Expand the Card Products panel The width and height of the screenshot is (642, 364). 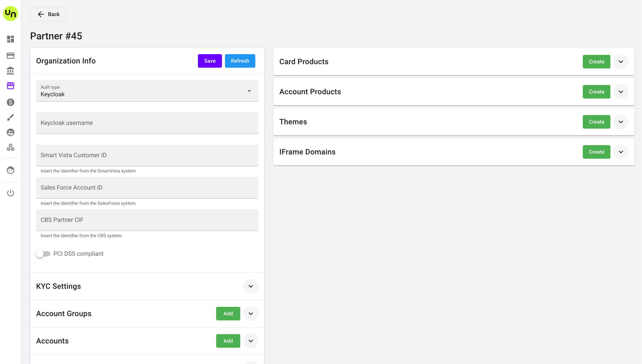(621, 62)
